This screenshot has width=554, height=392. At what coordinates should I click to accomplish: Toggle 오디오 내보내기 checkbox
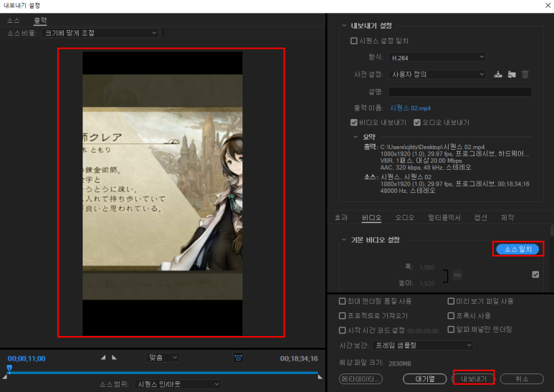point(417,123)
